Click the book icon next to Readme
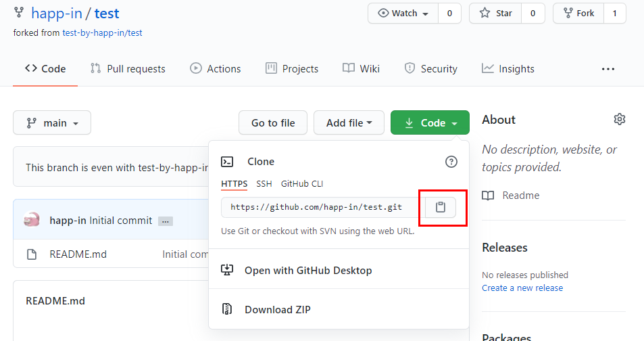The height and width of the screenshot is (341, 644). coord(488,196)
